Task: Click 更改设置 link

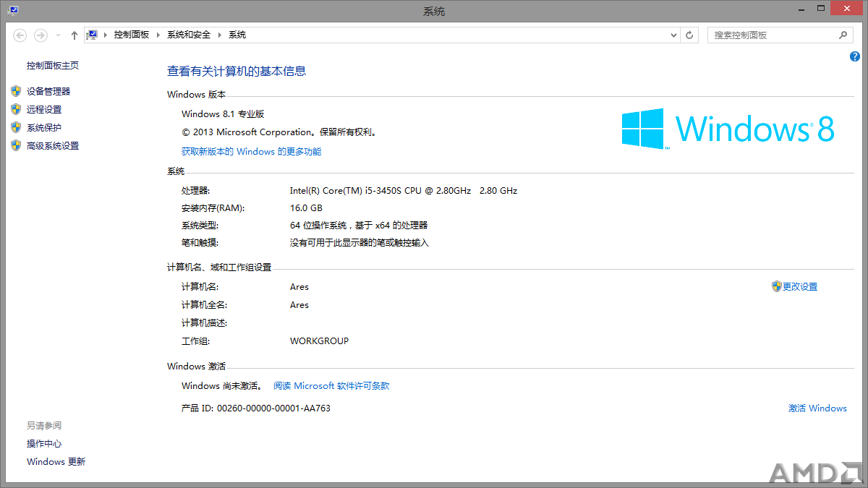Action: (x=800, y=287)
